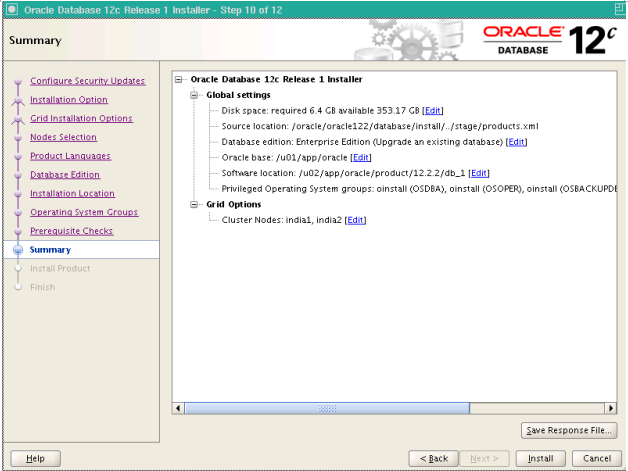Image resolution: width=628 pixels, height=471 pixels.
Task: Cancel the installer
Action: 597,459
